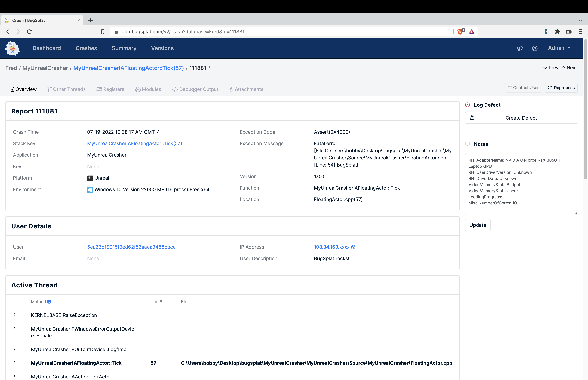
Task: Expand the FOutputDevice::LogfImpl frame
Action: pos(15,349)
